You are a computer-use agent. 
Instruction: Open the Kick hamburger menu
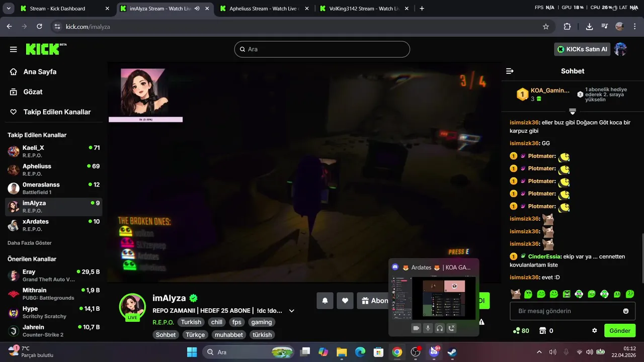coord(14,49)
